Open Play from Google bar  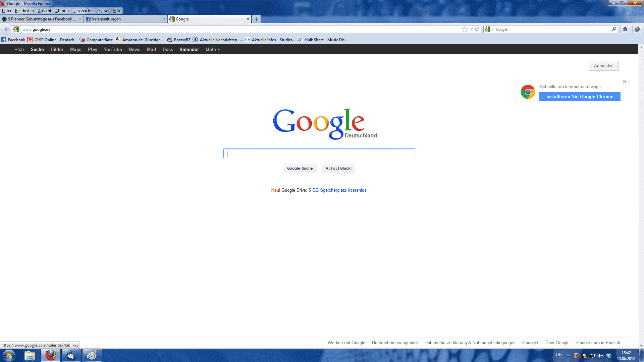93,49
